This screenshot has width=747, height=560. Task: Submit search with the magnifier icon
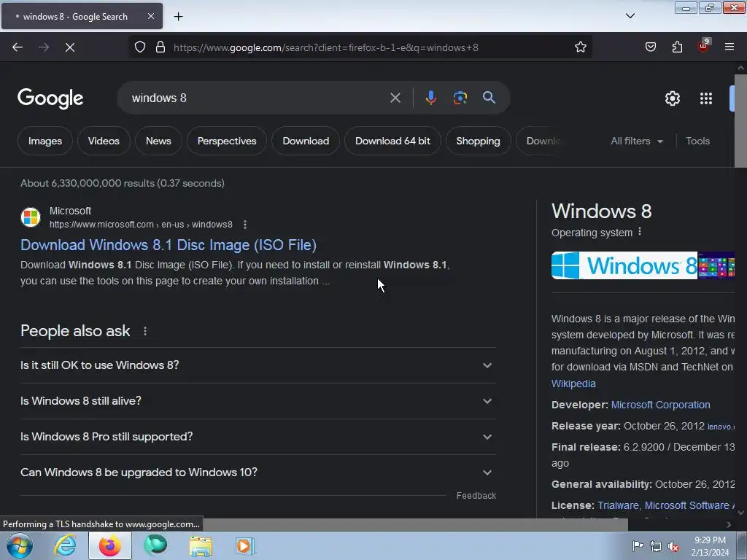[x=489, y=98]
